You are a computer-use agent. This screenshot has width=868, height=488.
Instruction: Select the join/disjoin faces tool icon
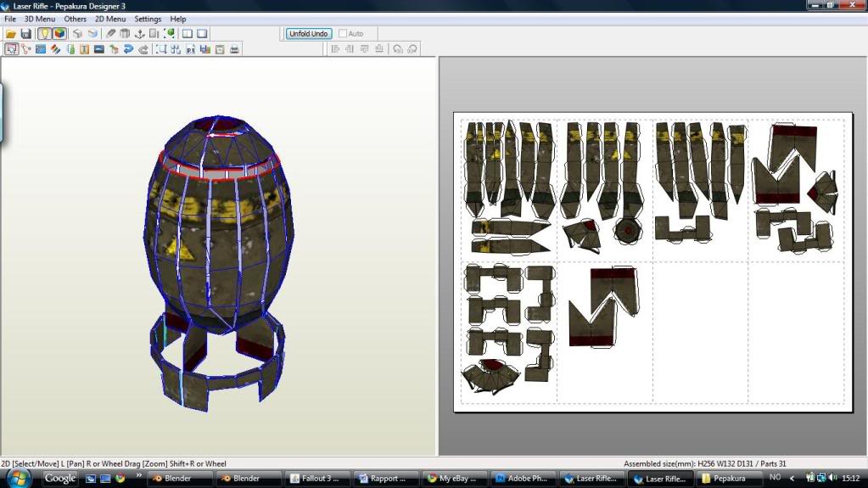26,49
